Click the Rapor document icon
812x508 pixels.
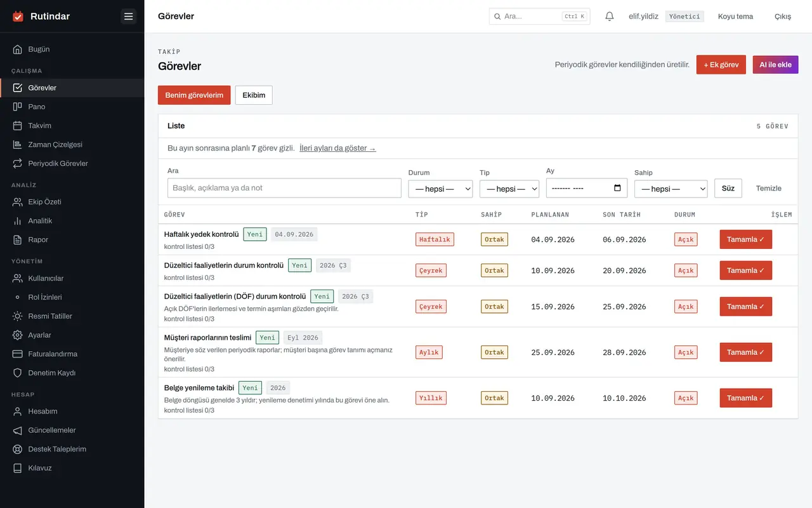tap(18, 240)
